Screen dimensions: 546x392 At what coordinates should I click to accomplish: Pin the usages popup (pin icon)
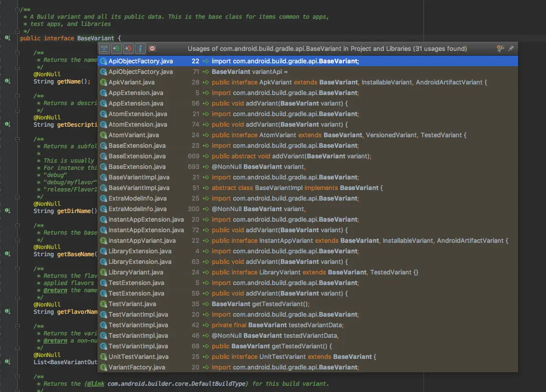coord(510,48)
